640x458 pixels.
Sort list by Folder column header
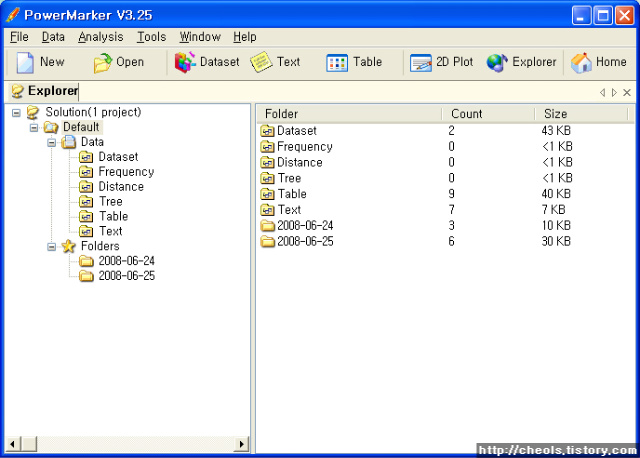tap(349, 114)
